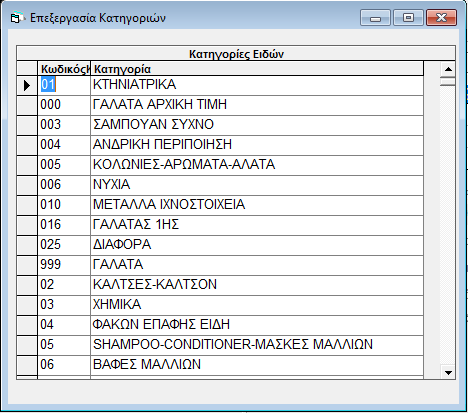
Task: Click the ΚΑΛΤΣΕΣ-ΚΑΛΤΣΟΝ category cell
Action: 257,285
